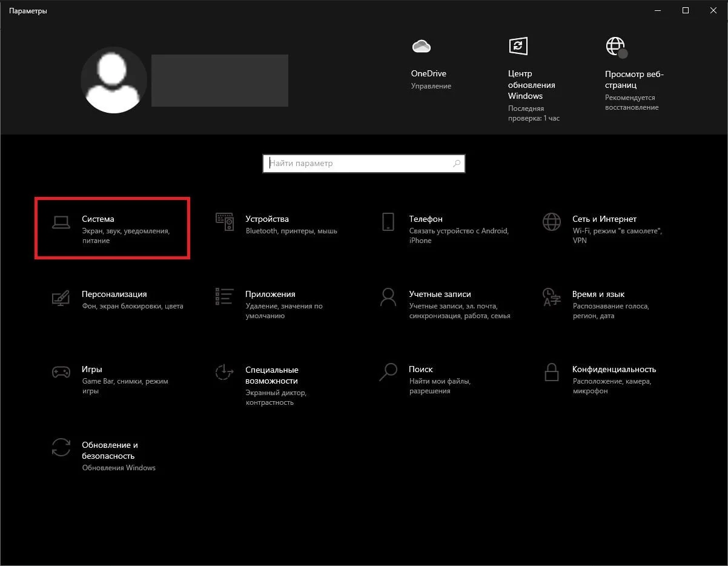Image resolution: width=728 pixels, height=566 pixels.
Task: Minimize the Параметры window
Action: coord(658,10)
